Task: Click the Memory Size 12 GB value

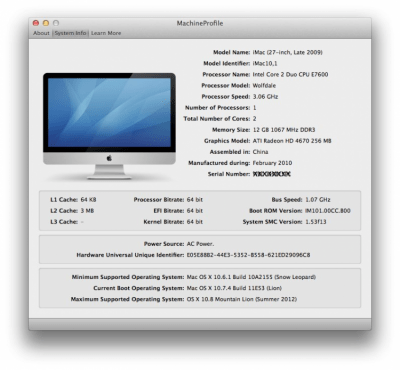Action: pos(284,130)
